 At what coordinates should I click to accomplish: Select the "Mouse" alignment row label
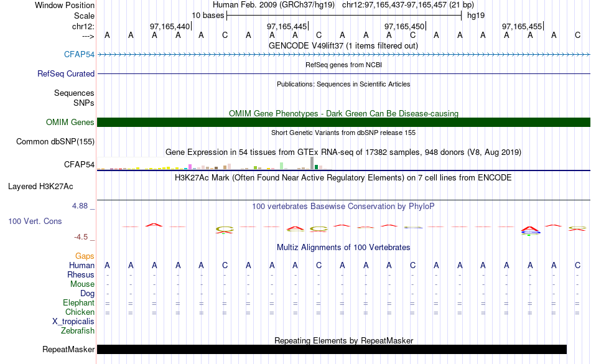click(82, 284)
